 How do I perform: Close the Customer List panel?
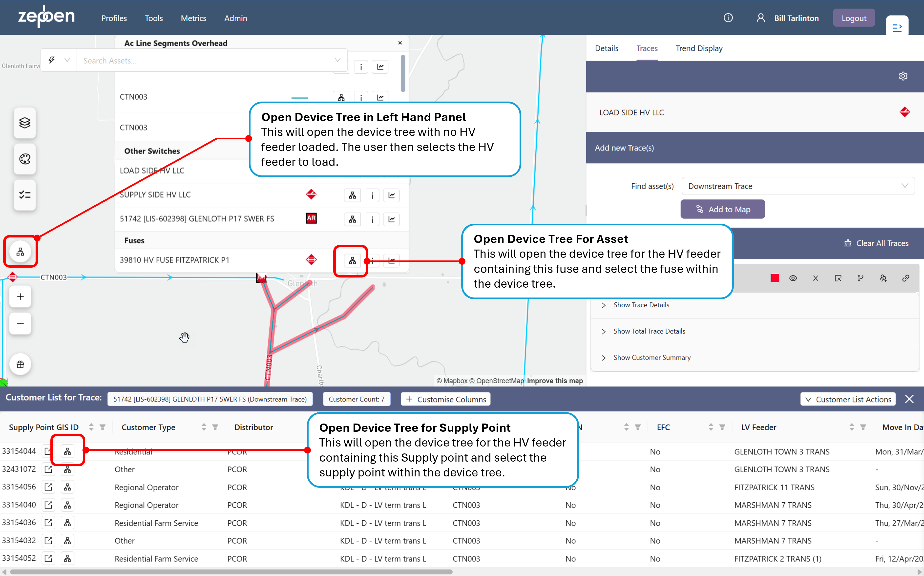tap(909, 399)
